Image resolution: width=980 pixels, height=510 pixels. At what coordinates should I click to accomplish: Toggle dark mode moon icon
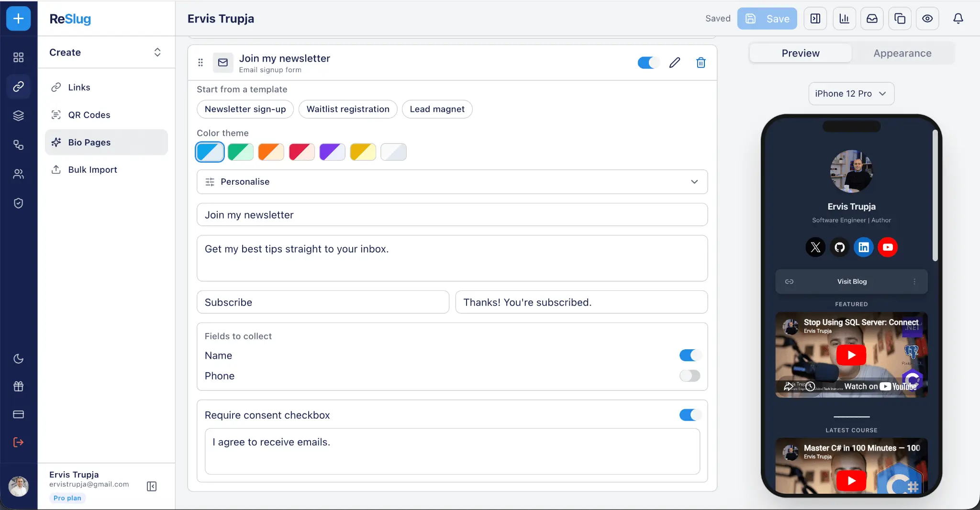18,359
